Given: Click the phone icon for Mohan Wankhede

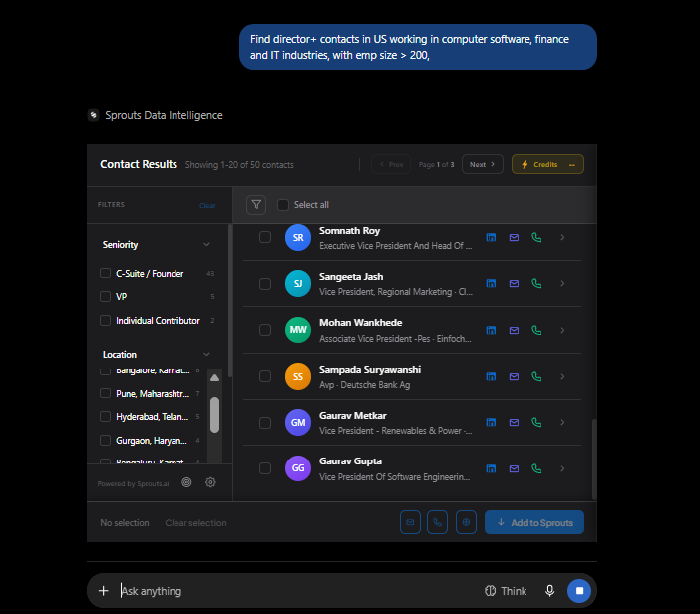Looking at the screenshot, I should pos(536,330).
